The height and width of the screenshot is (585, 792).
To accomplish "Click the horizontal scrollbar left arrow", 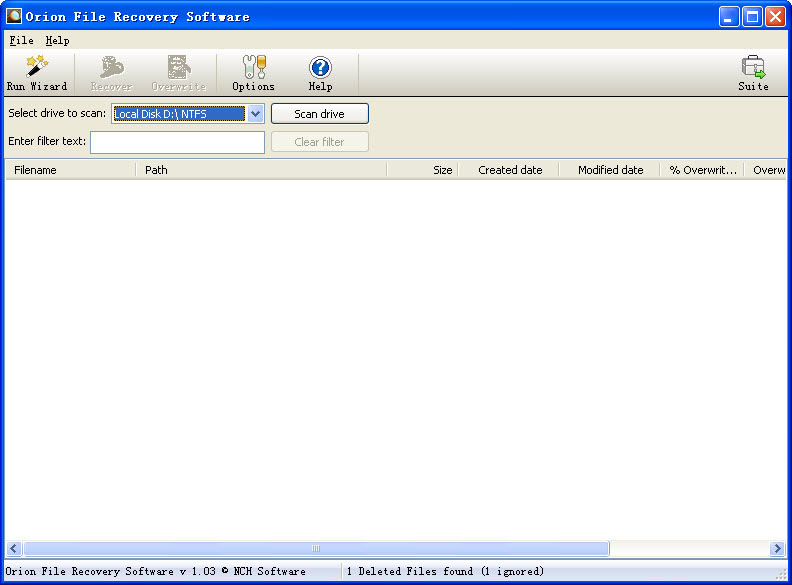I will click(14, 549).
